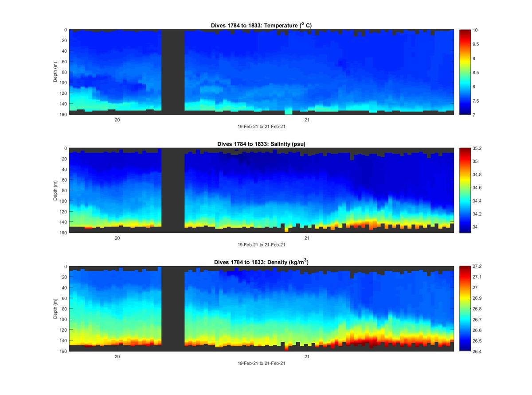This screenshot has height=395, width=532.
Task: Click the Temperature colorbar
Action: [465, 72]
